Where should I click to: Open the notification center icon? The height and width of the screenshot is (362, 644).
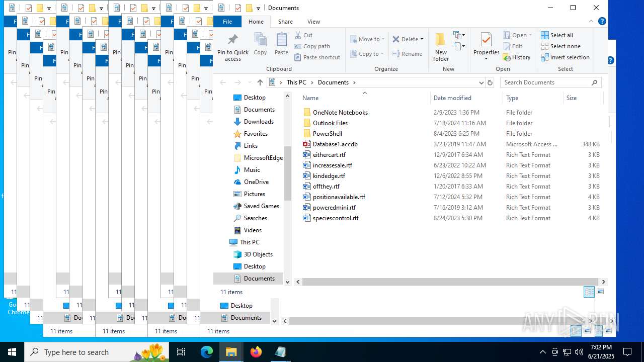click(x=627, y=352)
